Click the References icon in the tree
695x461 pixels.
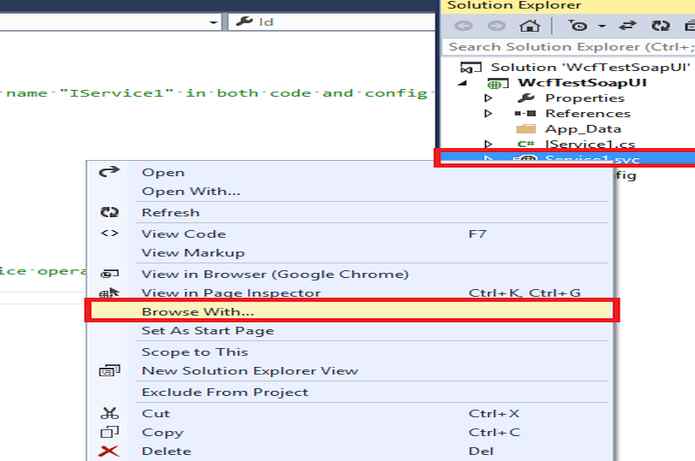coord(525,113)
